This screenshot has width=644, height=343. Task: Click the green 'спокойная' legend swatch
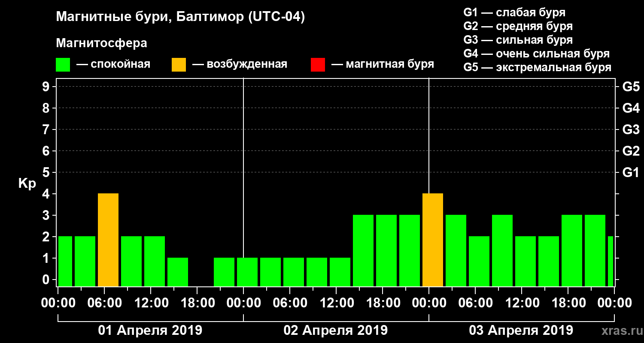[63, 65]
